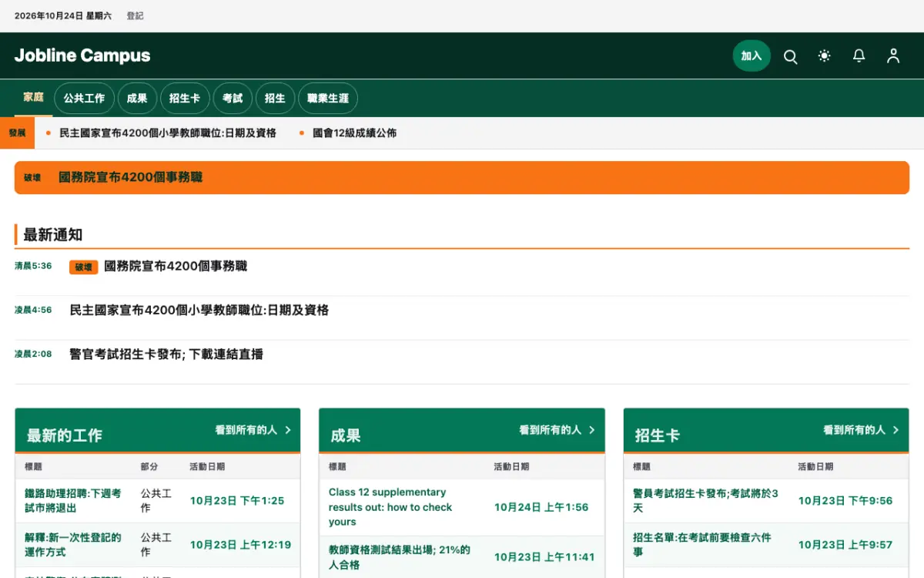This screenshot has height=578, width=924.
Task: Open notice 民主國家宣布4200個小學教師職位:日期及資格 in list
Action: pyautogui.click(x=199, y=311)
